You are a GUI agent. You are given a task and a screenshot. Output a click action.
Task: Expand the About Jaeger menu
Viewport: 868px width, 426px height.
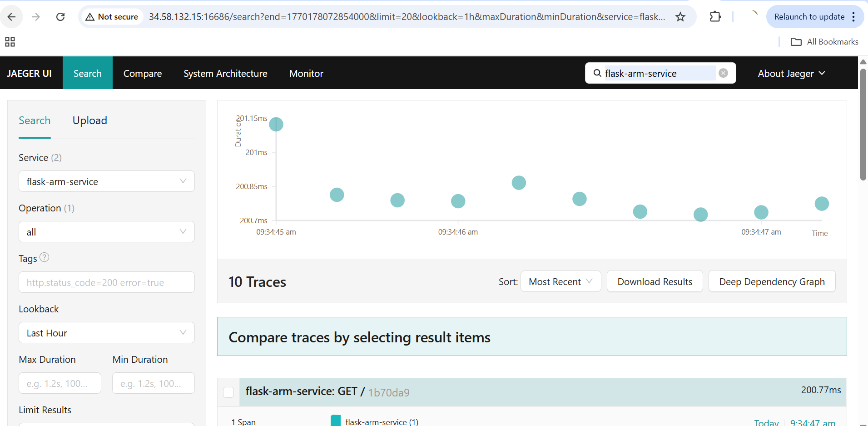click(791, 73)
